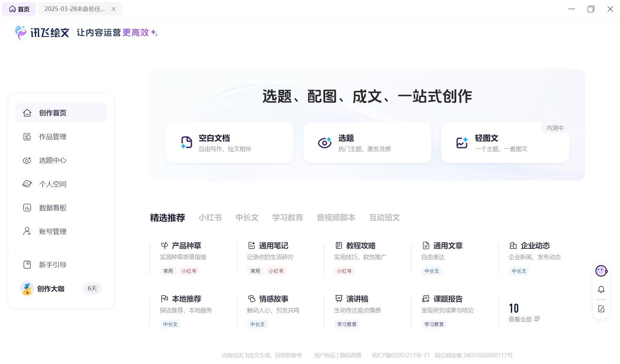
Task: Restore down the application window
Action: point(591,9)
